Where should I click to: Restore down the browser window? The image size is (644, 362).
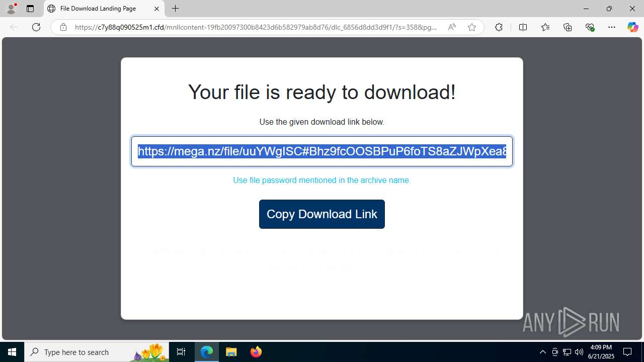click(609, 9)
